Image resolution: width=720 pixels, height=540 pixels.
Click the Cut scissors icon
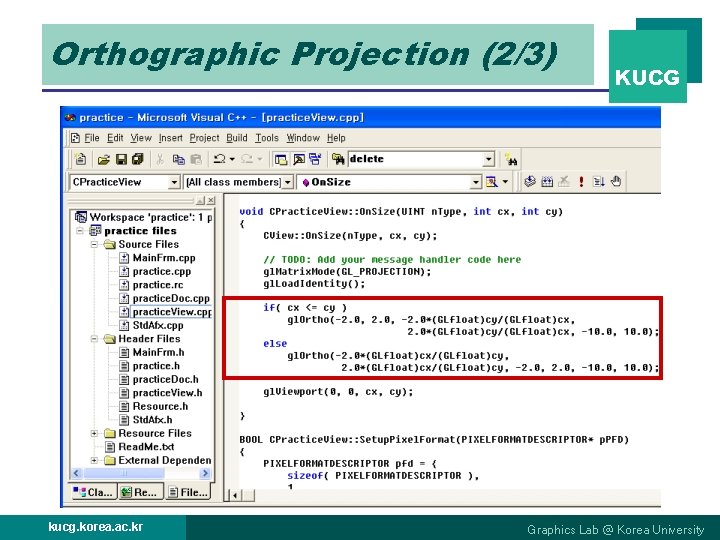point(160,159)
